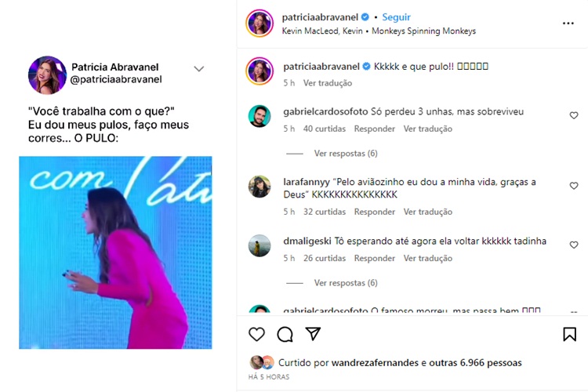View the 40 curtidas on gabrielcardosofoto's comment

pos(325,129)
